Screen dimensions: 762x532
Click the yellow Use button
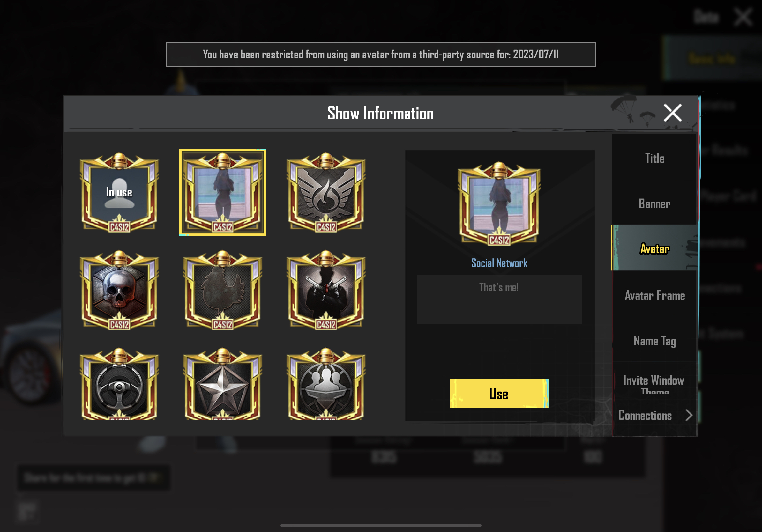pyautogui.click(x=499, y=393)
